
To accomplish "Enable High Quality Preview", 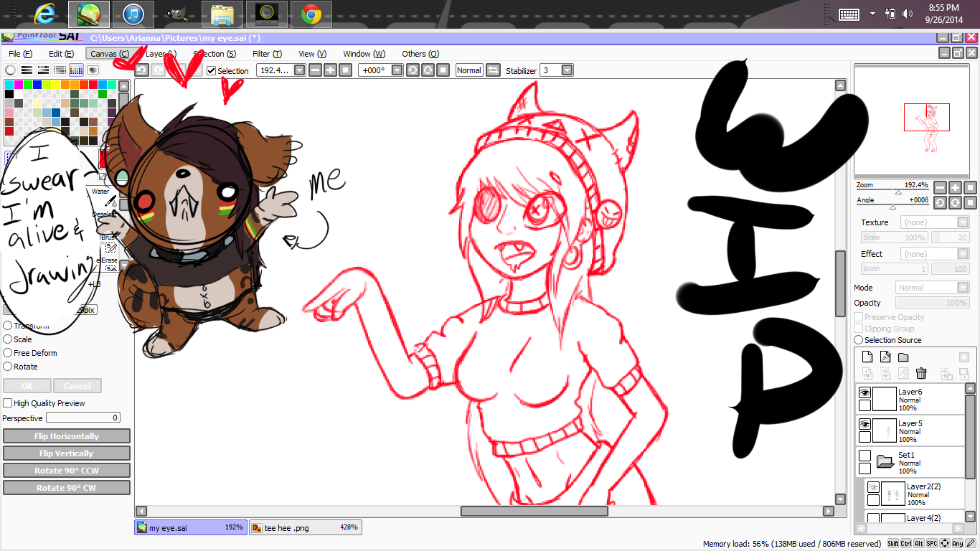I will [8, 403].
